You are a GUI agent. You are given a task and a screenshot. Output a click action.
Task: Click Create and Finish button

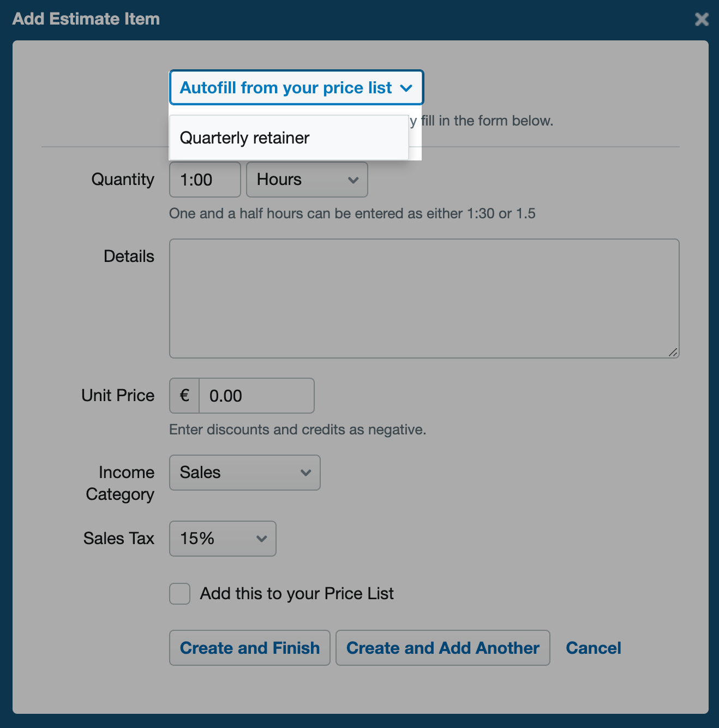(x=250, y=648)
